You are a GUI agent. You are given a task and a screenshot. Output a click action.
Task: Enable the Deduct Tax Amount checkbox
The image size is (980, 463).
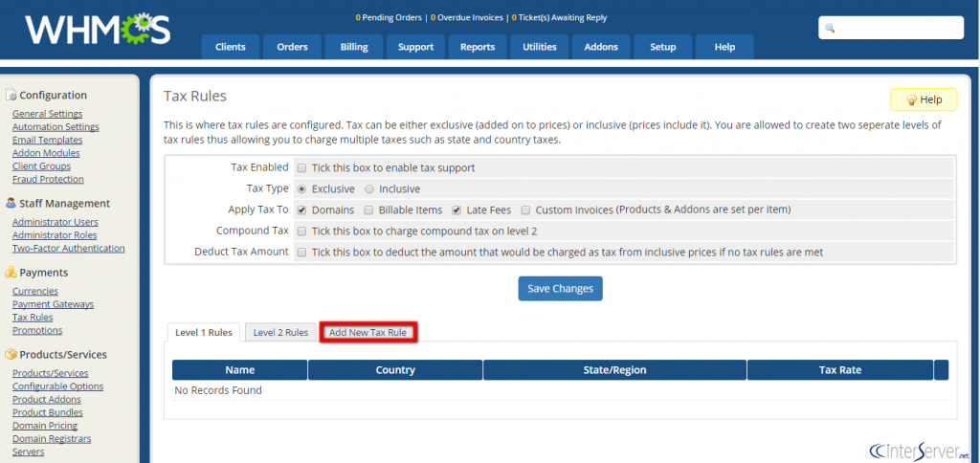coord(301,253)
